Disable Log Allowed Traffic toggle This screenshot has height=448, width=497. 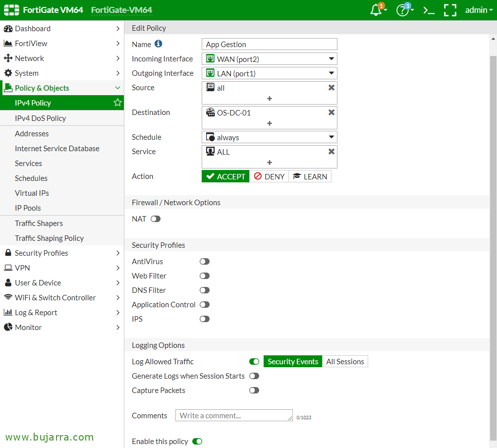(x=254, y=361)
